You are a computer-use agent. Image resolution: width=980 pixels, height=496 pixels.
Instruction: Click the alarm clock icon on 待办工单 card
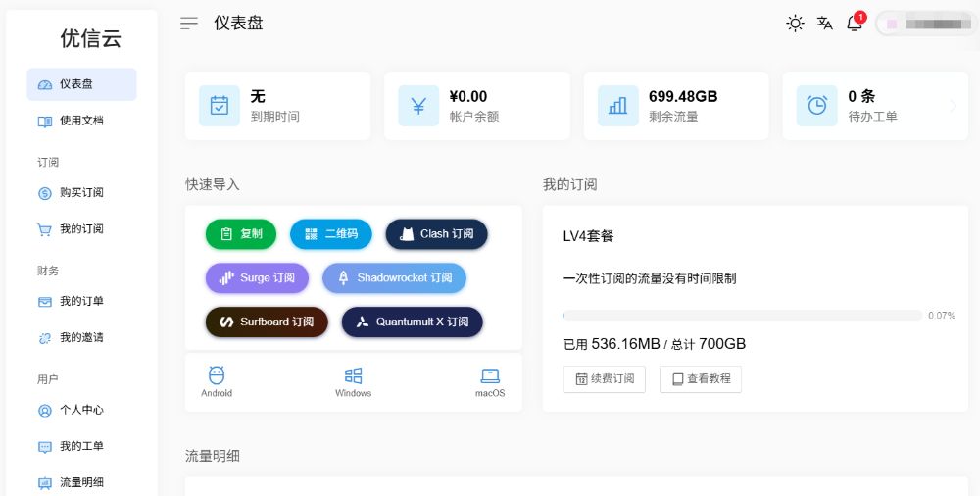tap(817, 106)
